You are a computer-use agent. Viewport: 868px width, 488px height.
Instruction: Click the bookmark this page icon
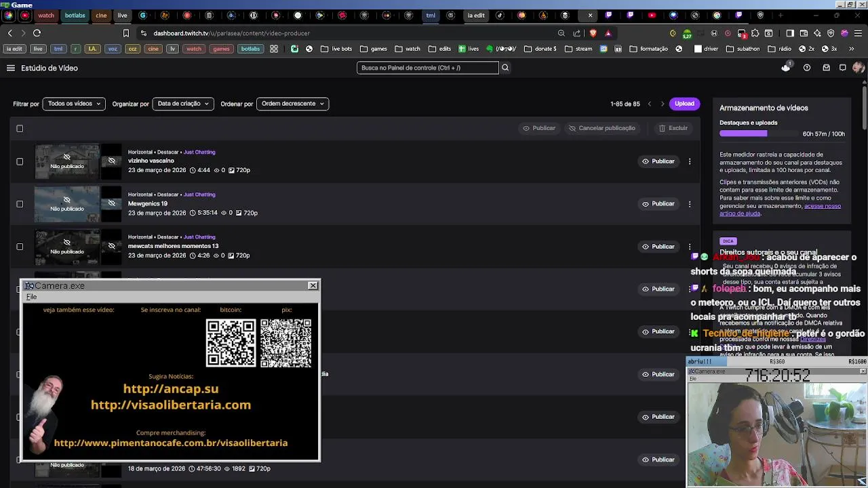(x=126, y=33)
